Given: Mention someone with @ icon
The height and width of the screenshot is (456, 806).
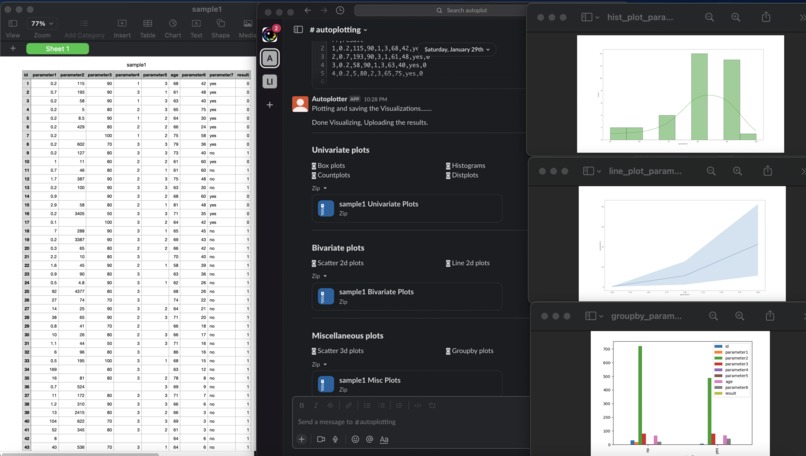Looking at the screenshot, I should [x=370, y=439].
